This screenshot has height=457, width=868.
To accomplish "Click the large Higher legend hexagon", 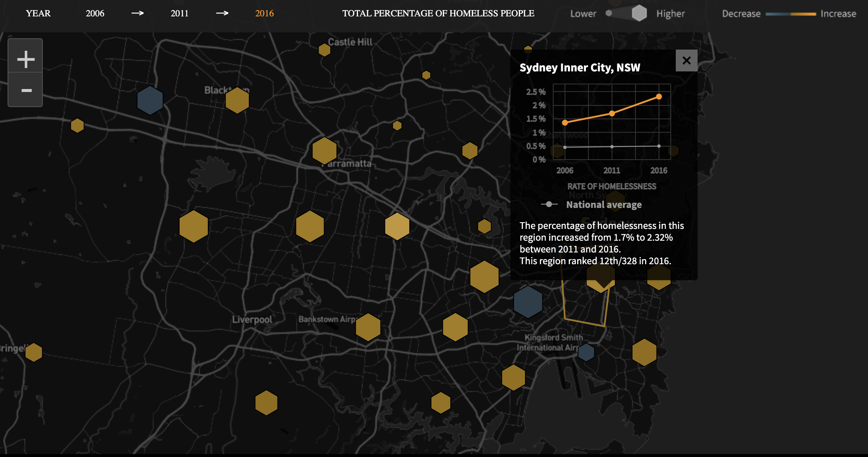I will [x=639, y=13].
